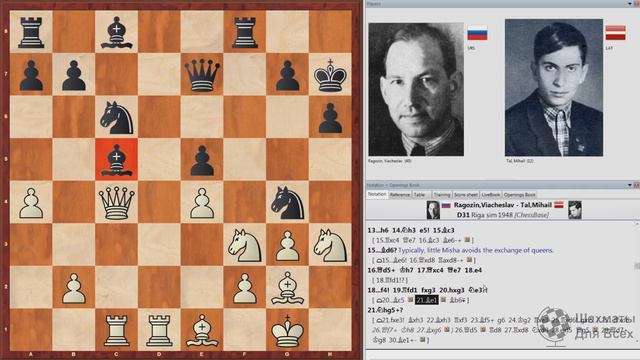
Task: Click the diagram icon after 16.Bc3 Be6 variation
Action: coord(467,240)
